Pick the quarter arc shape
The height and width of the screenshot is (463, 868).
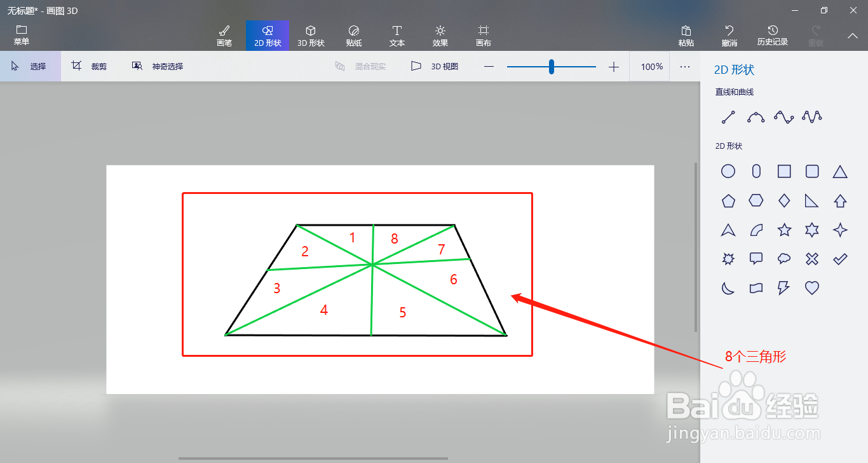pos(756,230)
